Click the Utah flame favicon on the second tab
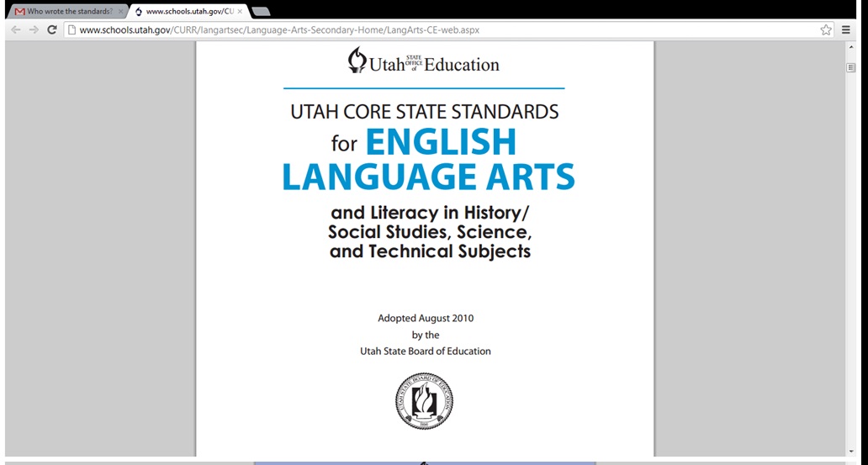The width and height of the screenshot is (868, 465). click(x=139, y=11)
